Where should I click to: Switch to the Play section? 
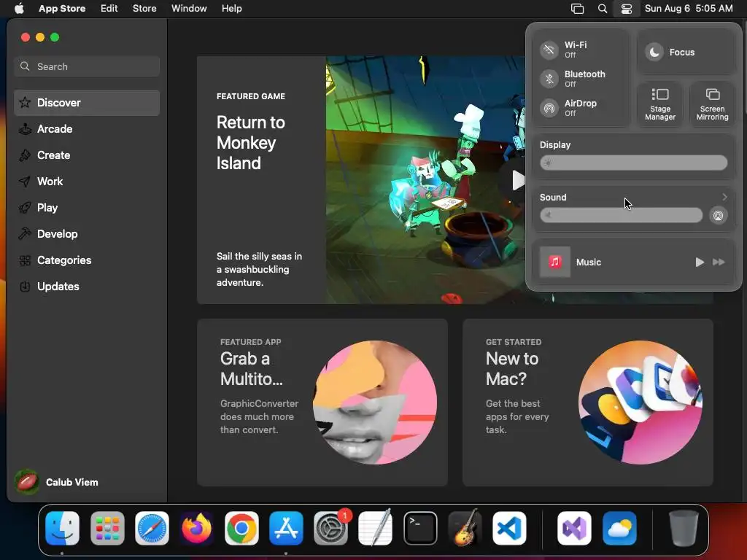[87, 207]
